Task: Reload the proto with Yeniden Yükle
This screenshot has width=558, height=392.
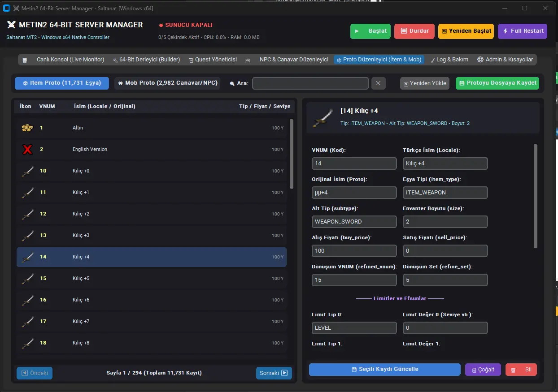Action: [x=425, y=83]
